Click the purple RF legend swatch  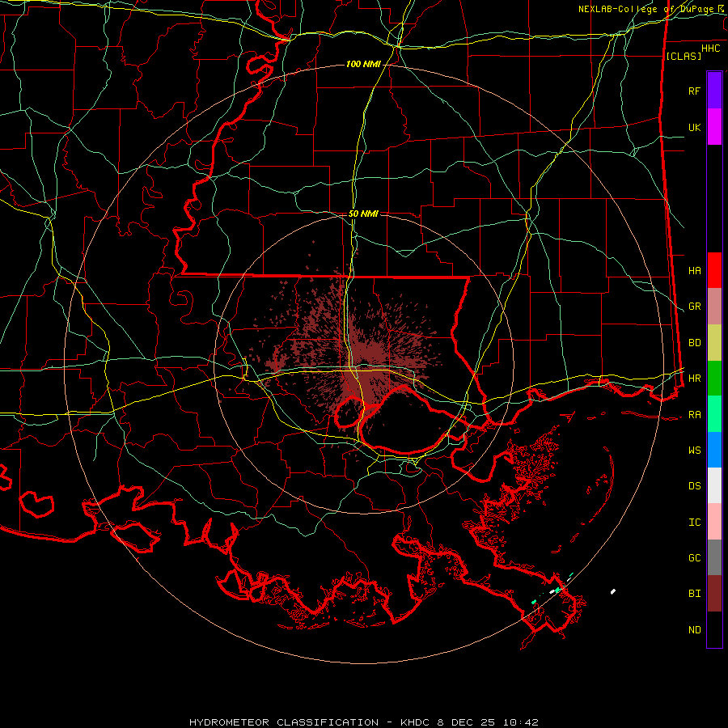714,91
